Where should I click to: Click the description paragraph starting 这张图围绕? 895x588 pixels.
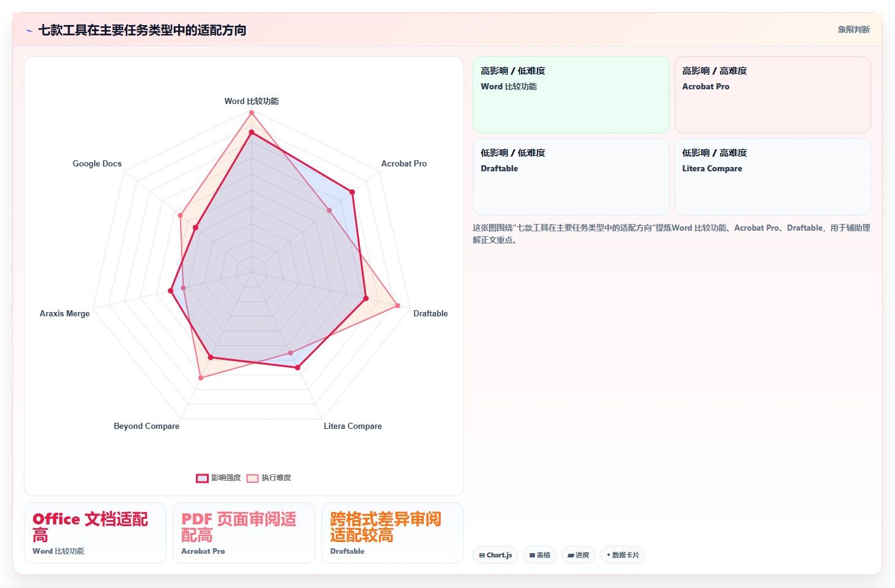671,234
